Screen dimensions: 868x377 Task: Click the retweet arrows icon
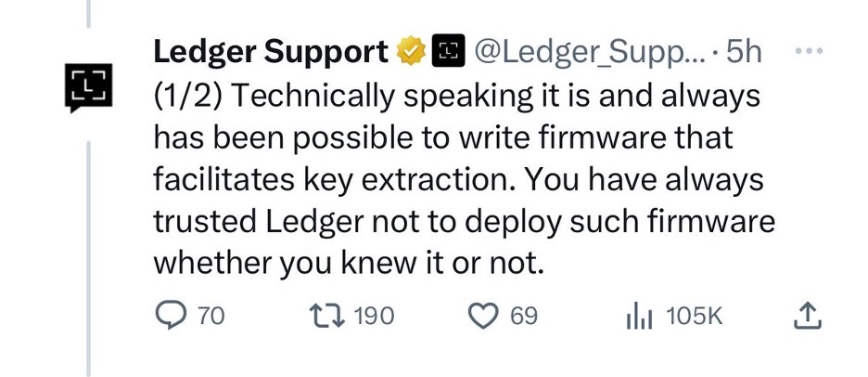(328, 316)
